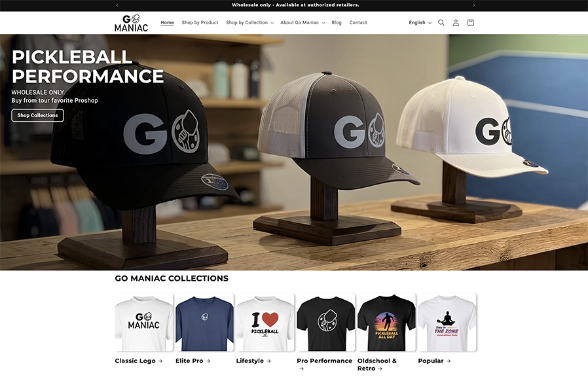Click 'Buy from tour favorite Proshop' text
Viewport: 588px width, 377px height.
55,100
